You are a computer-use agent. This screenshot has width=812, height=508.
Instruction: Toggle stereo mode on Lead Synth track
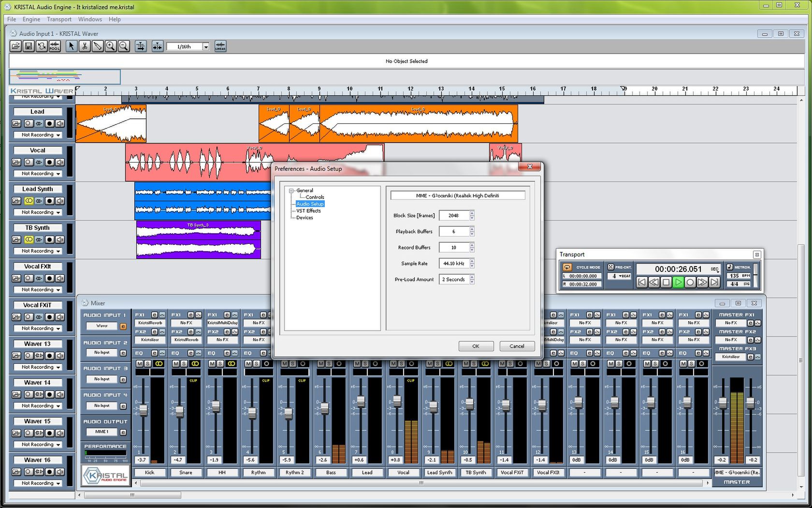point(29,201)
